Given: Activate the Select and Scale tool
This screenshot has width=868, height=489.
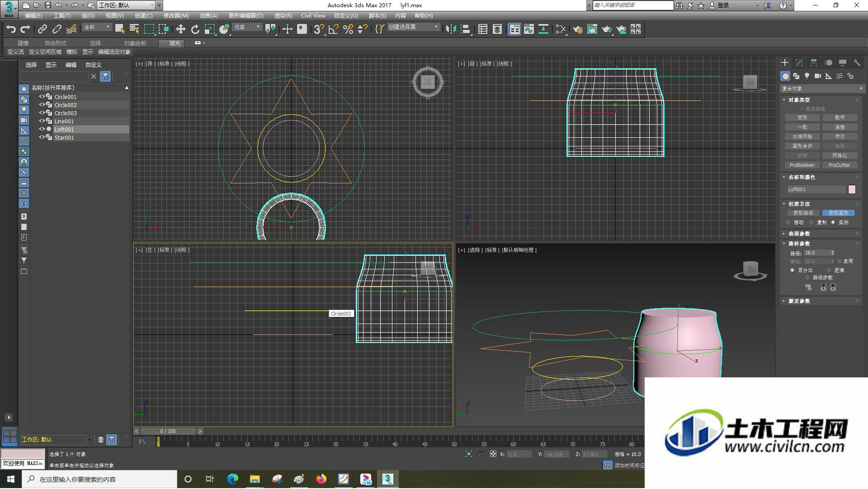Looking at the screenshot, I should (x=209, y=29).
